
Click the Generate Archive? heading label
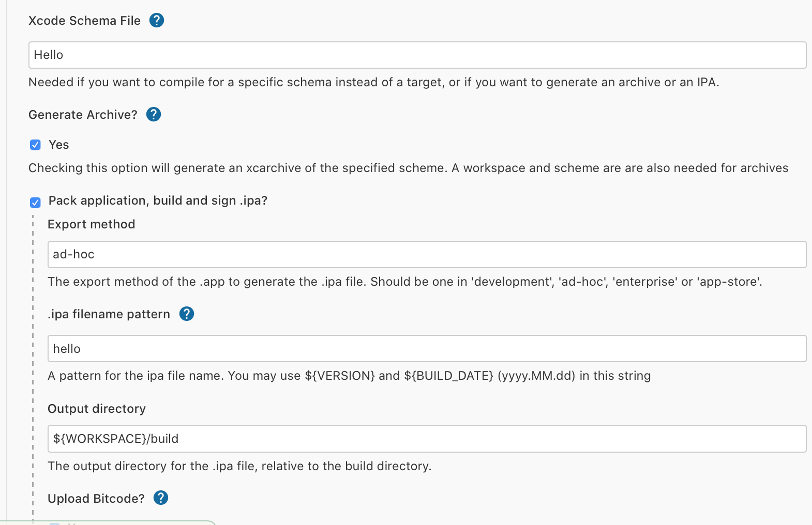83,115
